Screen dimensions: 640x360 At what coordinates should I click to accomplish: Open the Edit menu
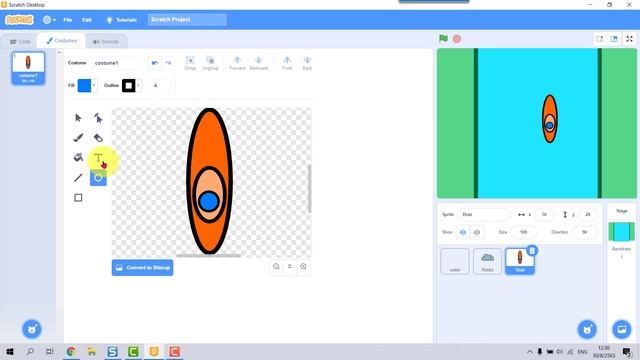[87, 20]
